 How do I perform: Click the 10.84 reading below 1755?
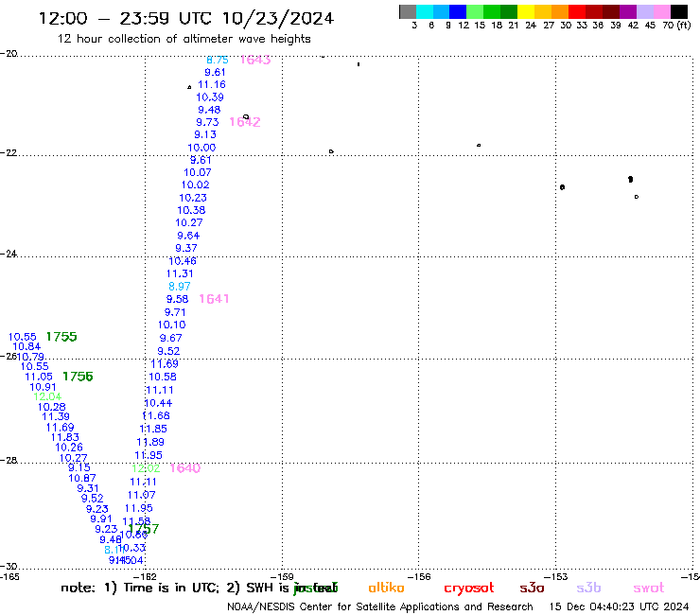(x=26, y=346)
